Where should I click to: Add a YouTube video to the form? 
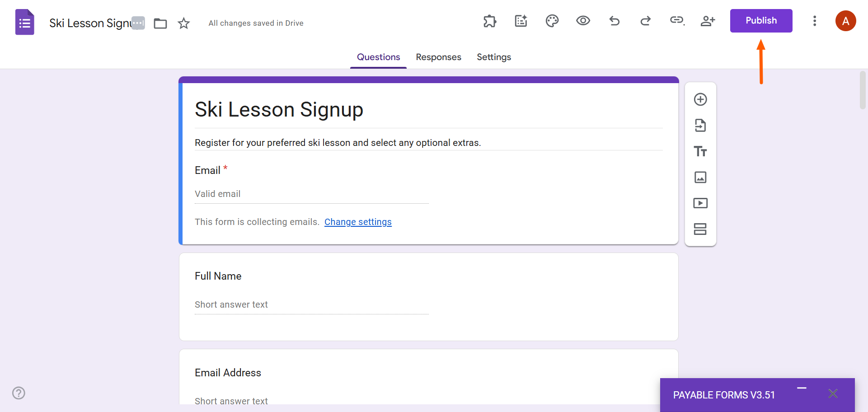point(700,203)
